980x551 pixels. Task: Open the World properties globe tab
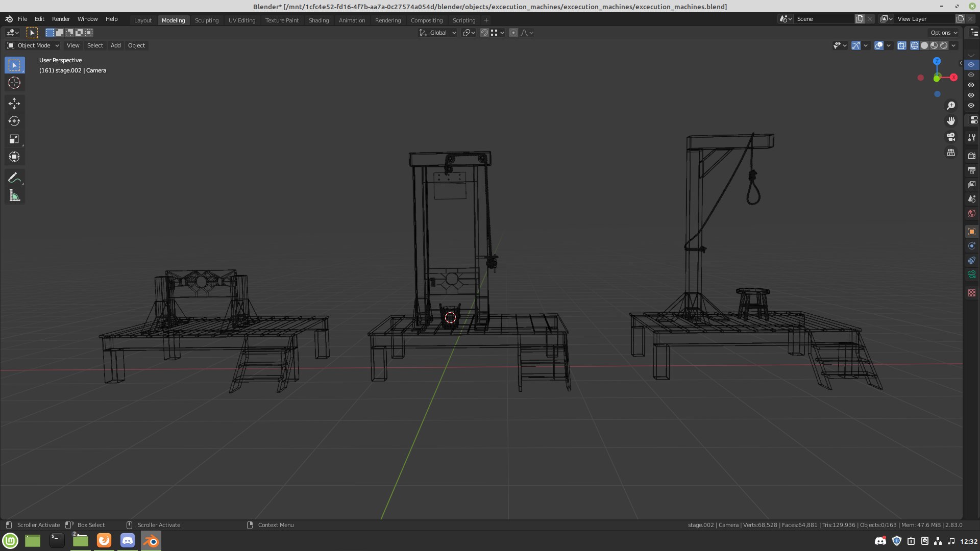pos(972,213)
